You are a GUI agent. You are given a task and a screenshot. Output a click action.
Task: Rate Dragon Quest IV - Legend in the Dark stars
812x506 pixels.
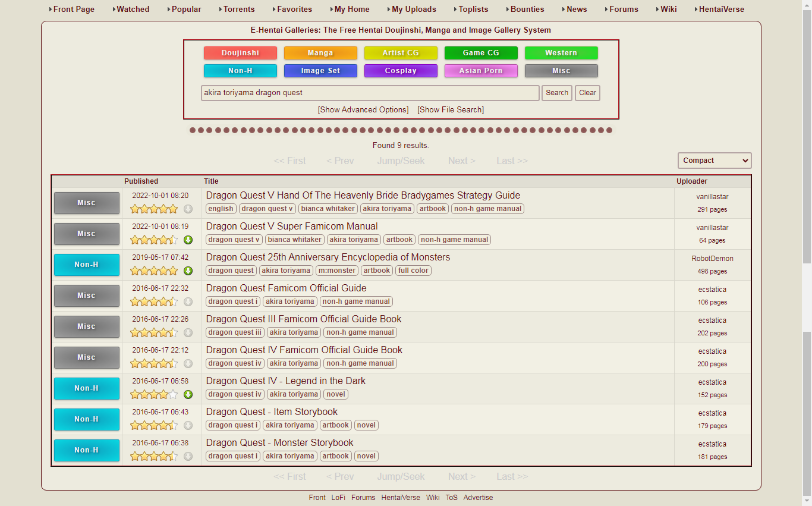[154, 394]
